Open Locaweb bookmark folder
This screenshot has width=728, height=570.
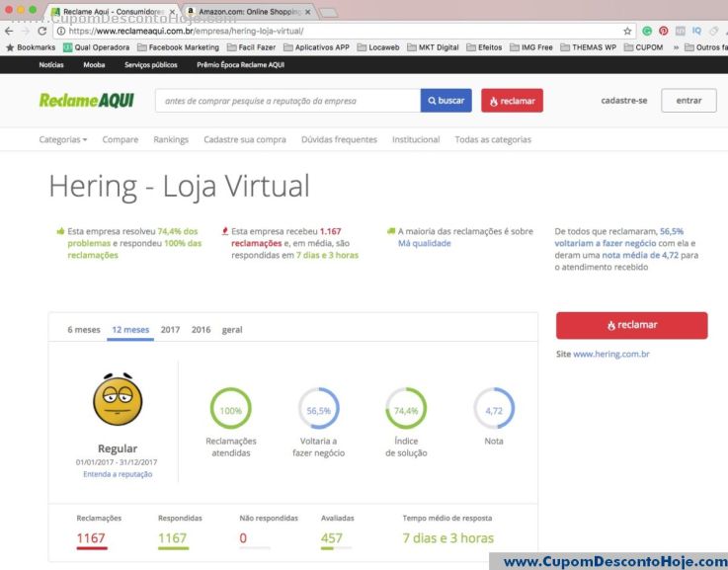point(378,47)
